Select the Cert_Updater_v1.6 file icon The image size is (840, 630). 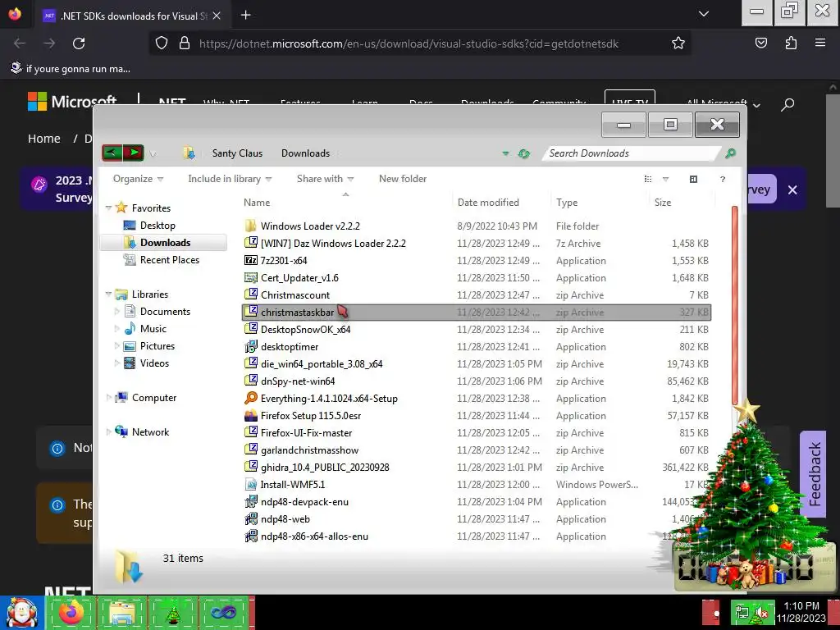point(251,277)
